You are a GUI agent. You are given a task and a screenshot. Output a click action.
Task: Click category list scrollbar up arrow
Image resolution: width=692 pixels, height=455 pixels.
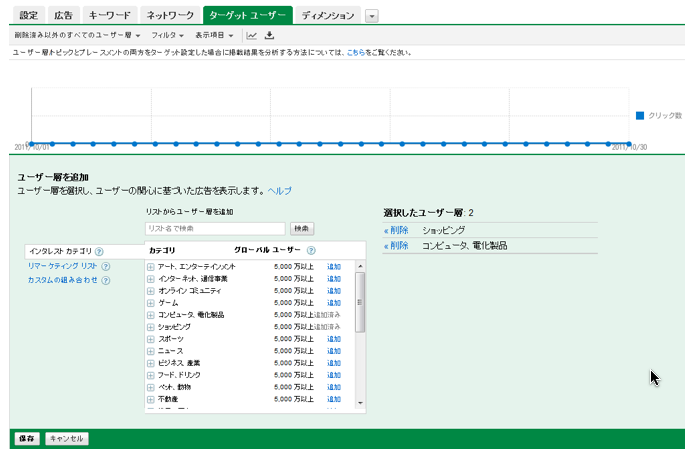[x=360, y=266]
